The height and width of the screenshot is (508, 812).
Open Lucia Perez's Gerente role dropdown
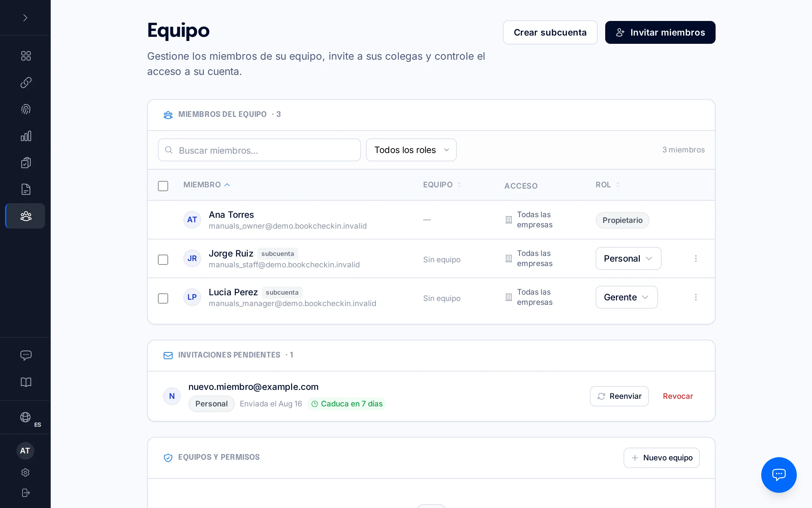(626, 297)
